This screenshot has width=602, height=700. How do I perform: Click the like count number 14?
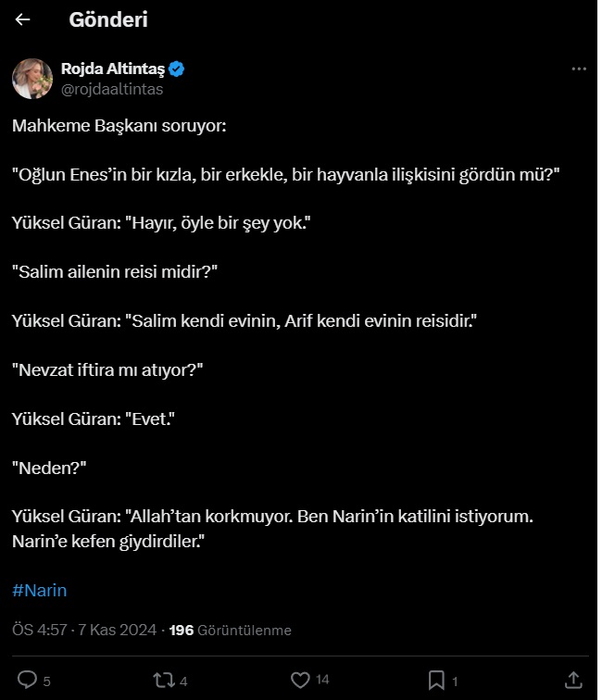pos(322,680)
